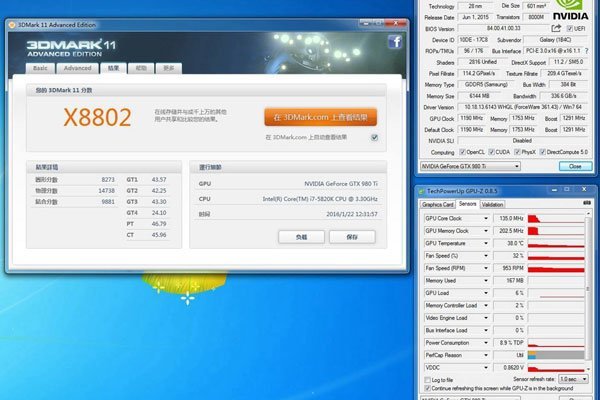This screenshot has width=600, height=400.
Task: Uncheck Continue refreshing this screen in background
Action: tap(427, 388)
